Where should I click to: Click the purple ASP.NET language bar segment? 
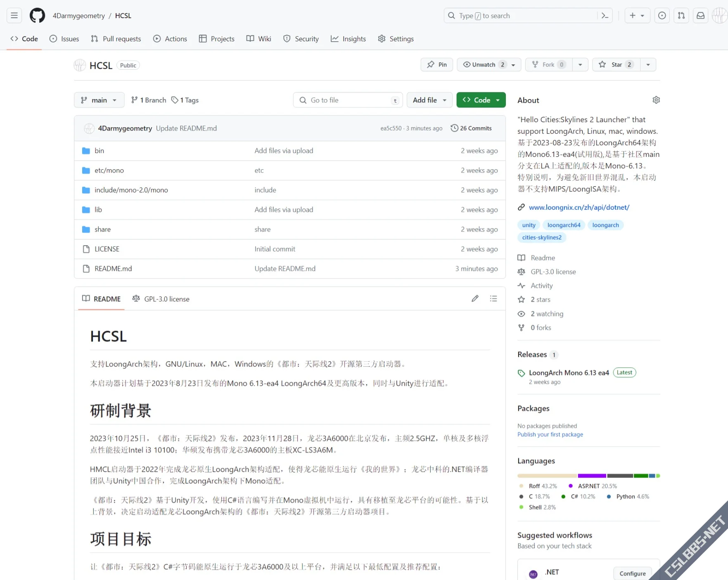592,476
